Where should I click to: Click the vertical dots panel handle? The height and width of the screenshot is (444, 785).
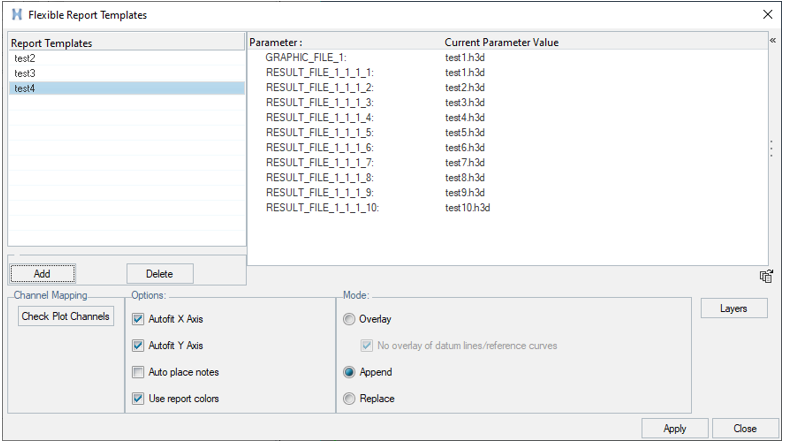[771, 148]
